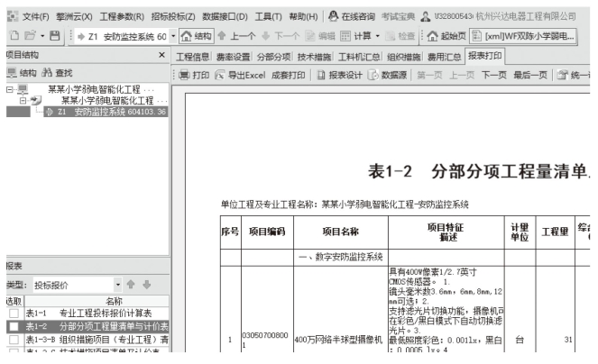598x364 pixels.
Task: Switch to the 技术措施 tab
Action: tap(314, 57)
